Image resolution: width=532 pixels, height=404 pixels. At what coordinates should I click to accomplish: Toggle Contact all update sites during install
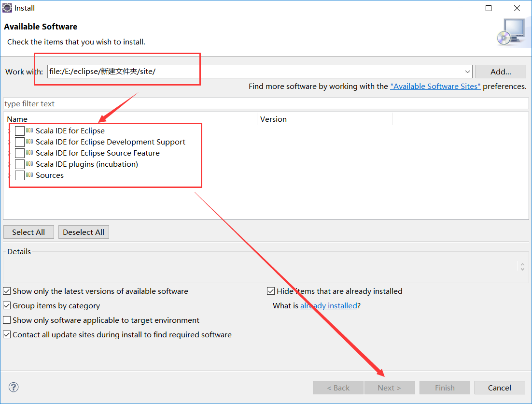tap(7, 334)
